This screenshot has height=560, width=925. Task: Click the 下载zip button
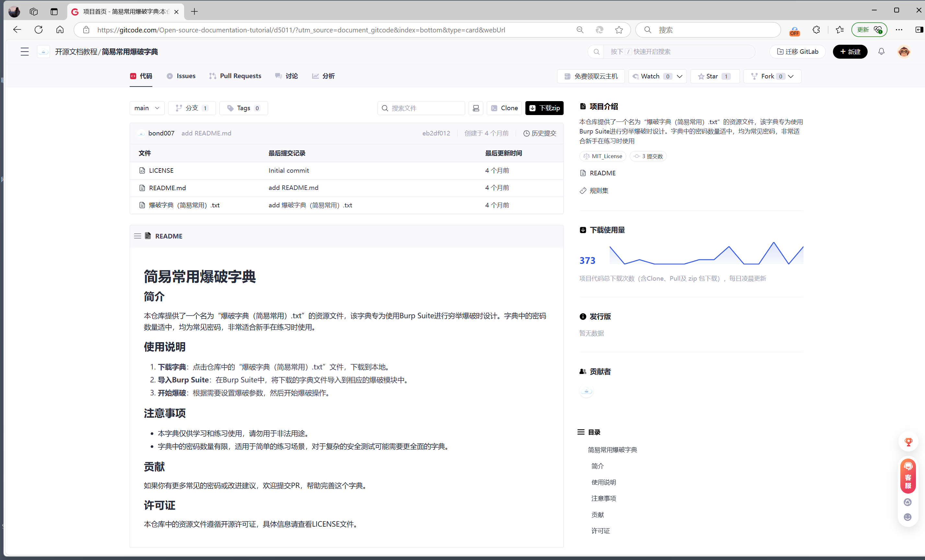[544, 108]
